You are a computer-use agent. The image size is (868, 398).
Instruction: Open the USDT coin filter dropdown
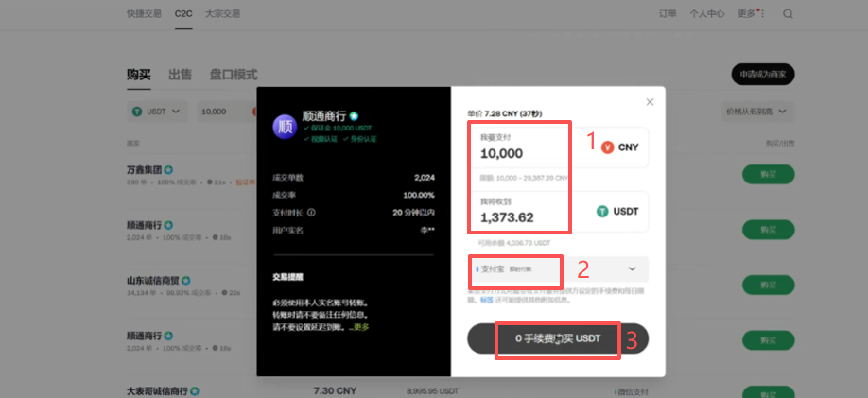pyautogui.click(x=157, y=112)
